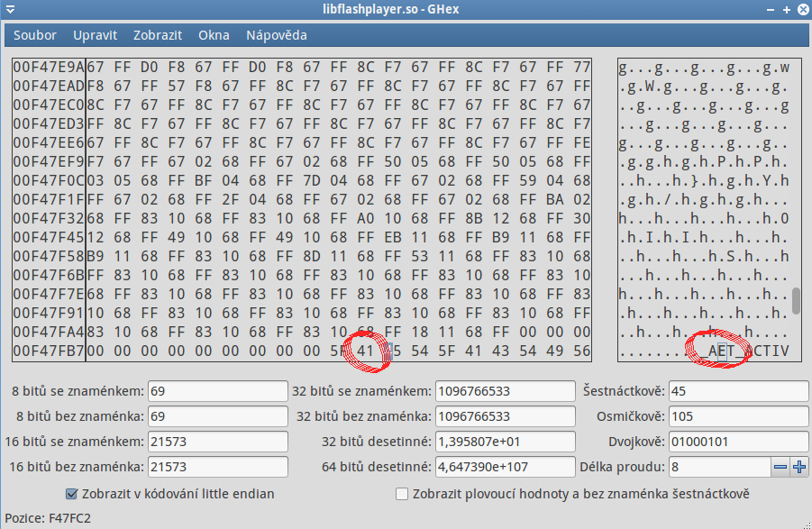Click hex byte 8D in row 00F47F58
The height and width of the screenshot is (529, 812).
[311, 256]
